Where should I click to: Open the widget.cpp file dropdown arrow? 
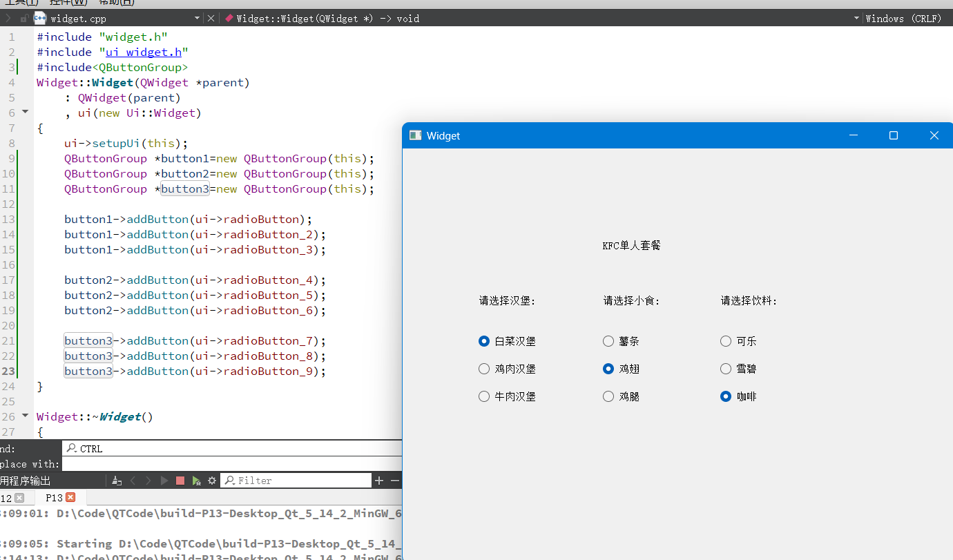197,19
